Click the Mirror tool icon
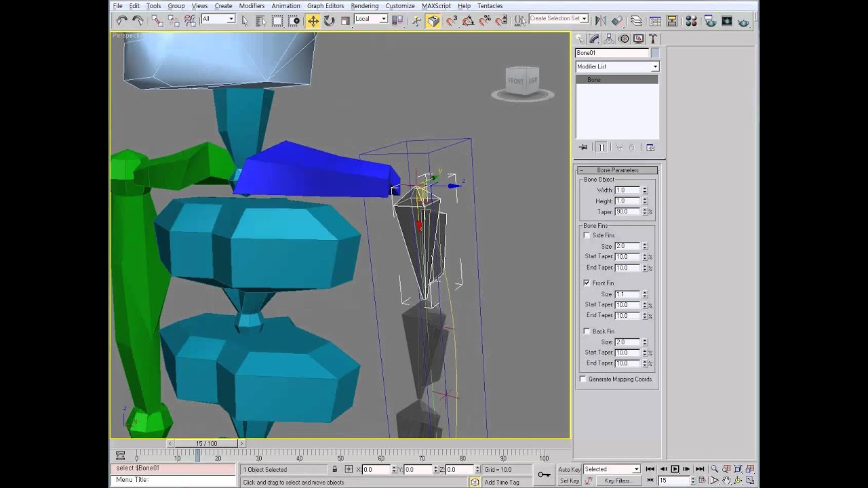 coord(601,21)
